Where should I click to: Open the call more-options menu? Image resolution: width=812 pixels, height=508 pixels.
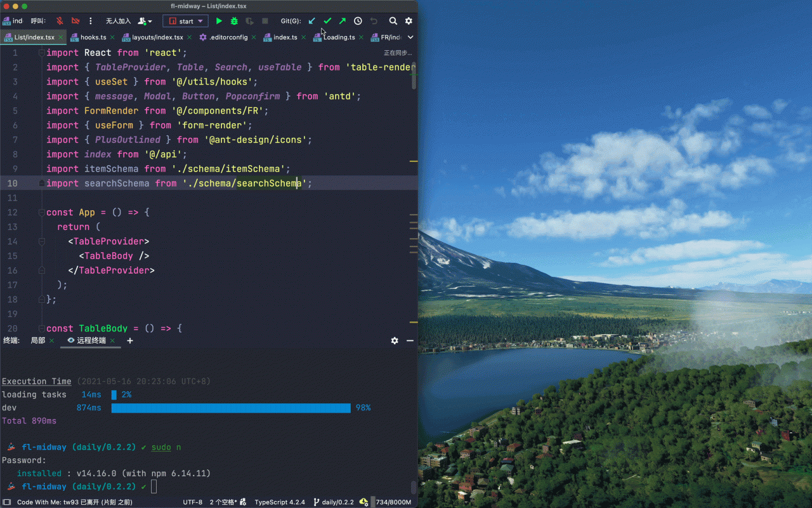click(91, 21)
